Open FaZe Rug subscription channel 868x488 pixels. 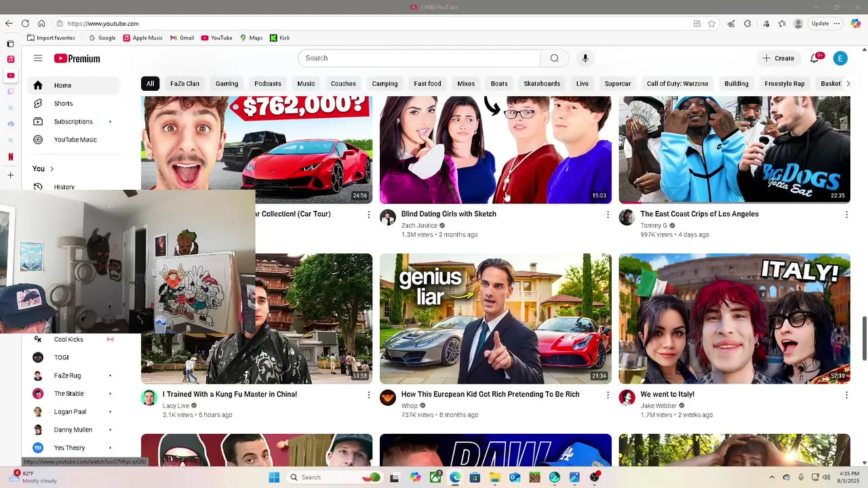pos(75,375)
